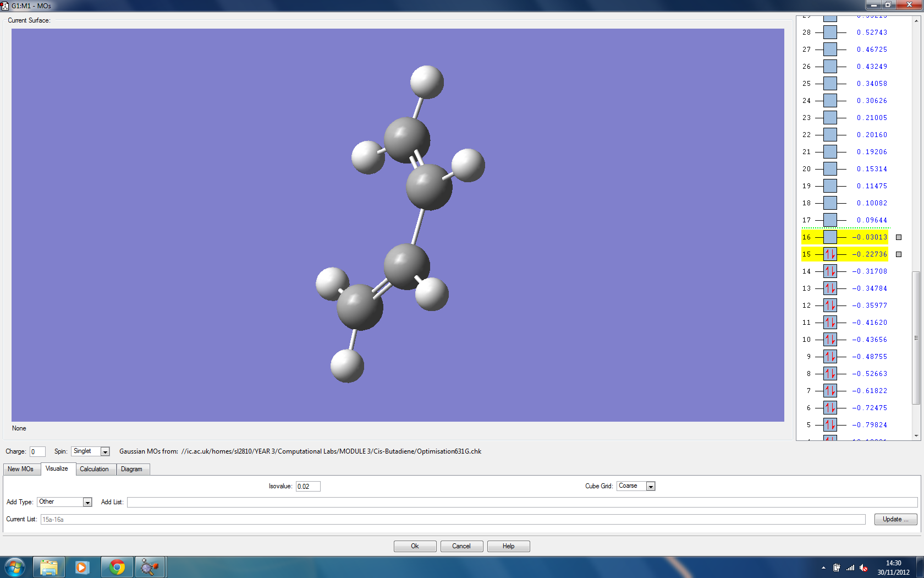Select orbital 15 HOMO occupancy box
This screenshot has width=924, height=578.
pyautogui.click(x=830, y=254)
